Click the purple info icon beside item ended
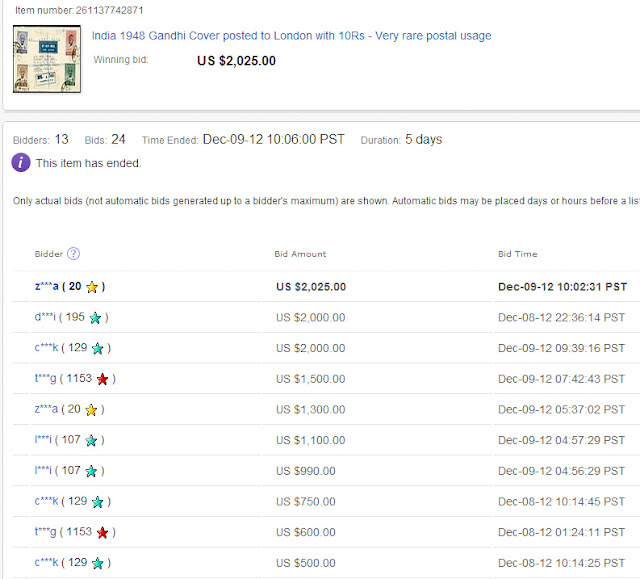 tap(21, 163)
